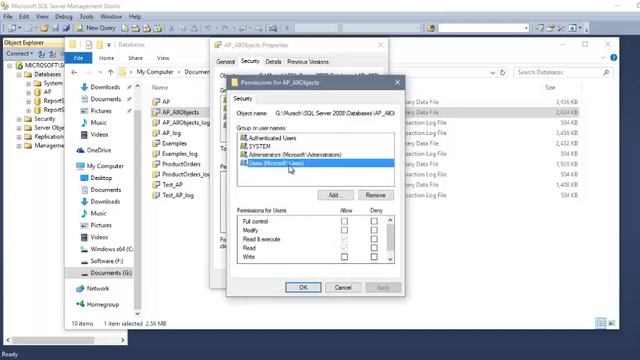Click the New Query toolbar button
Viewport: 640px width, 360px height.
96,28
